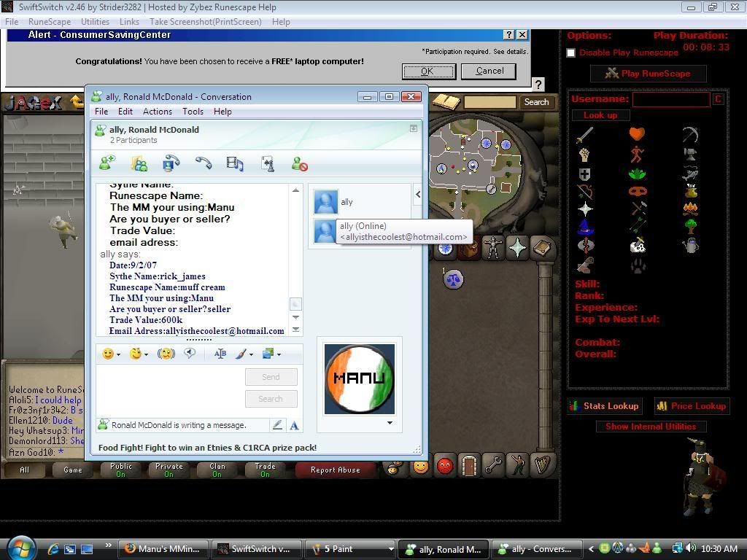
Task: Open the RuneScape prayer star tab icon
Action: [x=517, y=248]
